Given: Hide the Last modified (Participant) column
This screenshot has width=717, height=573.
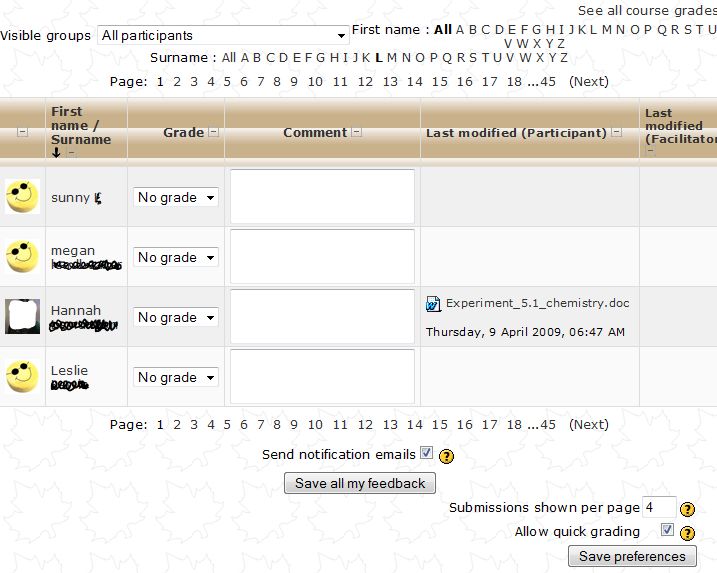Looking at the screenshot, I should pyautogui.click(x=616, y=132).
